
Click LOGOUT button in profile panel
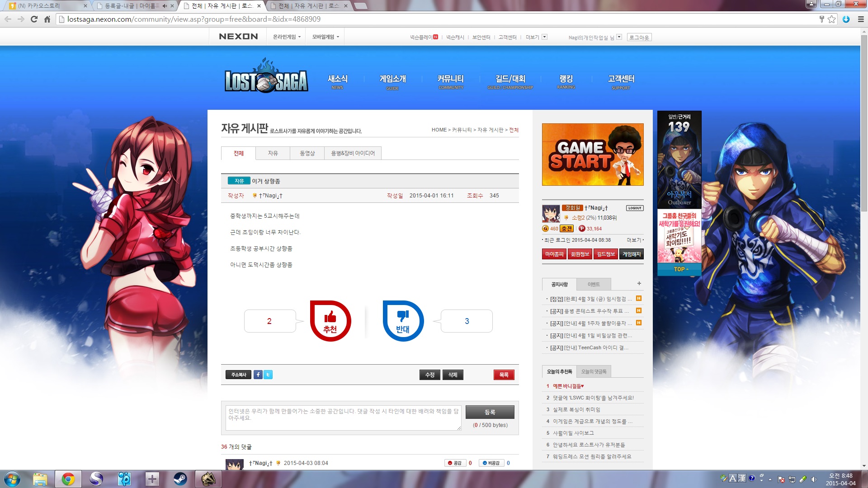click(635, 208)
